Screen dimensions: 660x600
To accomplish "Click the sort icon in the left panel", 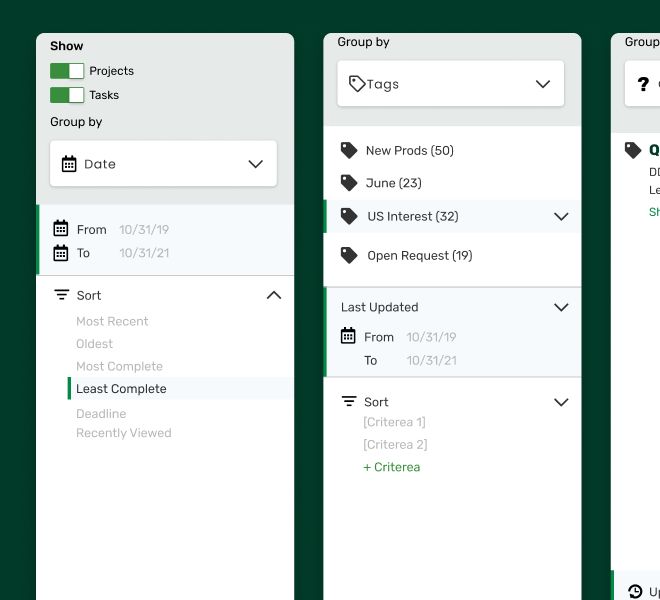I will click(61, 295).
